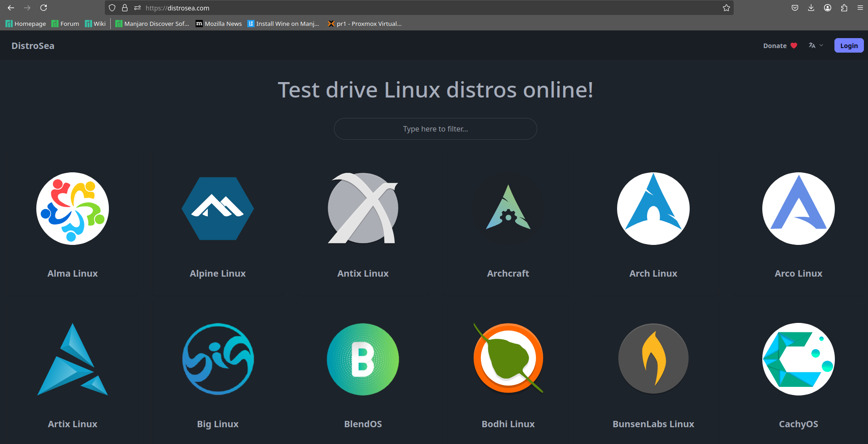Go forward with the browser forward arrow
The height and width of the screenshot is (444, 868).
[27, 8]
